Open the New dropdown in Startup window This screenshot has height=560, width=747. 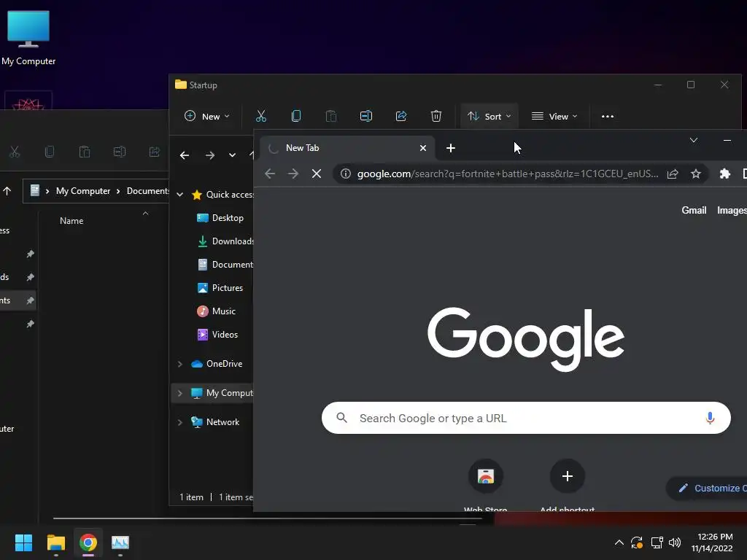(x=206, y=116)
